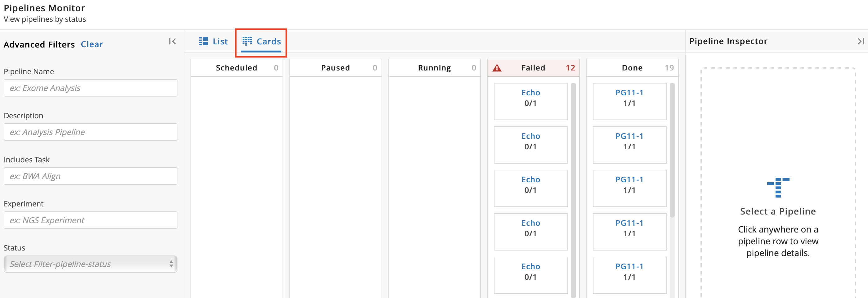Click the Done count 19
Screen dimensions: 868x298
click(x=669, y=68)
